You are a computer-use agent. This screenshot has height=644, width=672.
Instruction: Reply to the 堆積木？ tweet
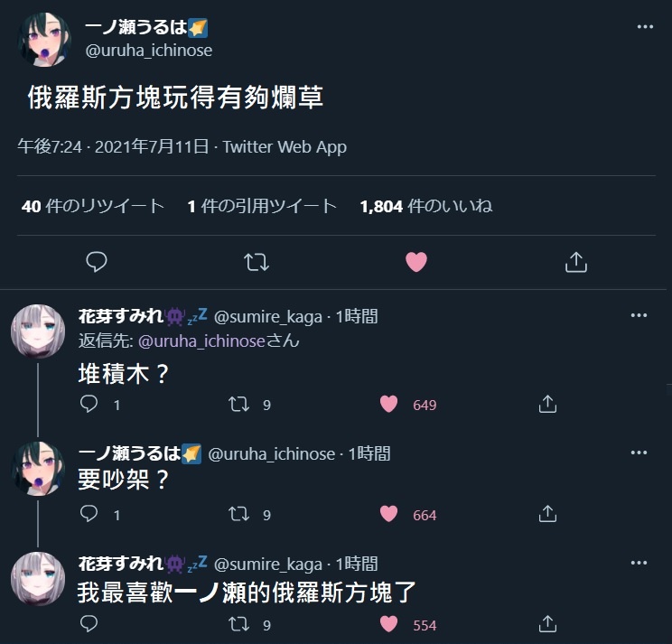(x=89, y=404)
